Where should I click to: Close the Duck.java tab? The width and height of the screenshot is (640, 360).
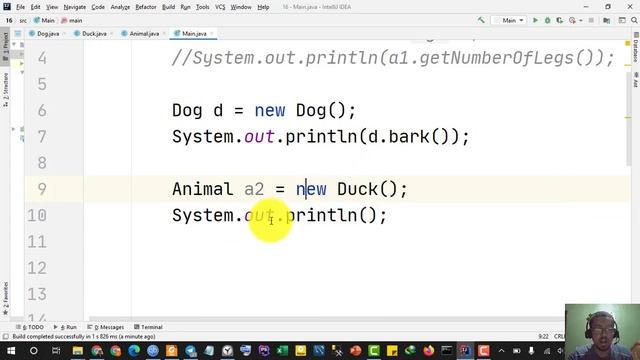click(x=111, y=33)
